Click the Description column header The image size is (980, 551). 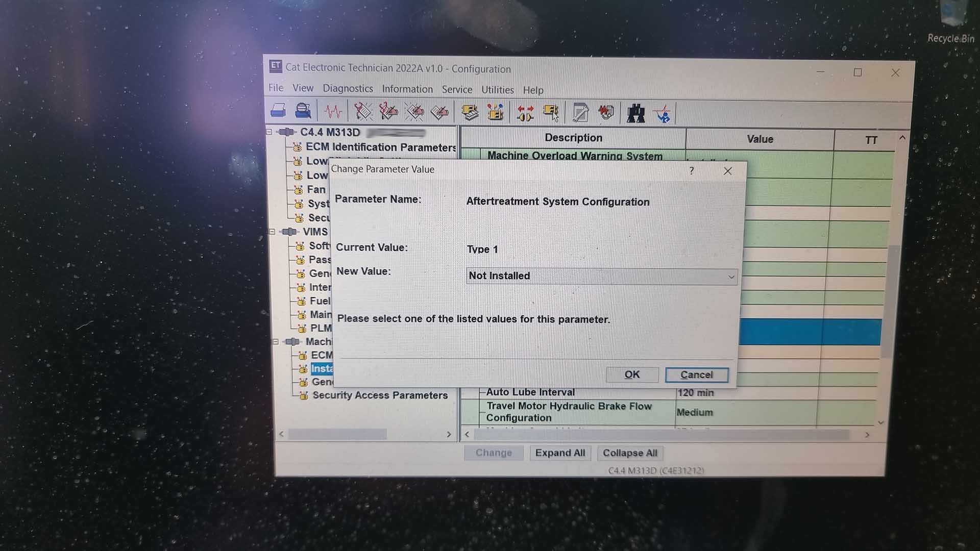tap(573, 138)
